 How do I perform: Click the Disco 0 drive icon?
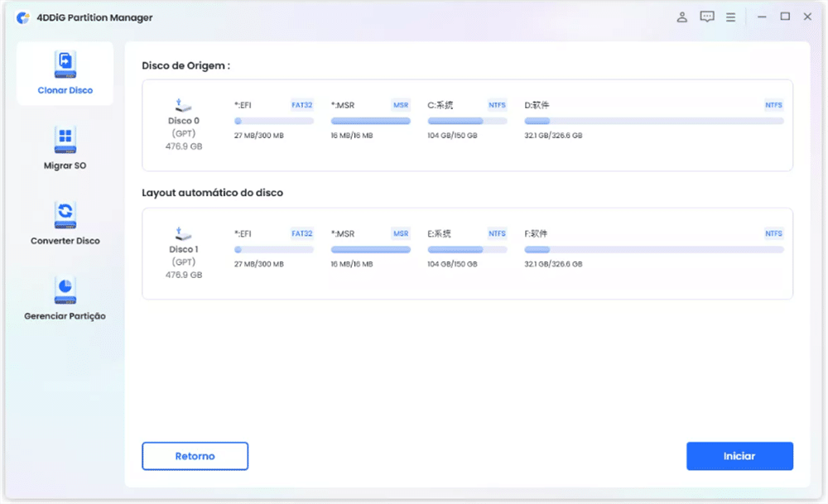(184, 105)
